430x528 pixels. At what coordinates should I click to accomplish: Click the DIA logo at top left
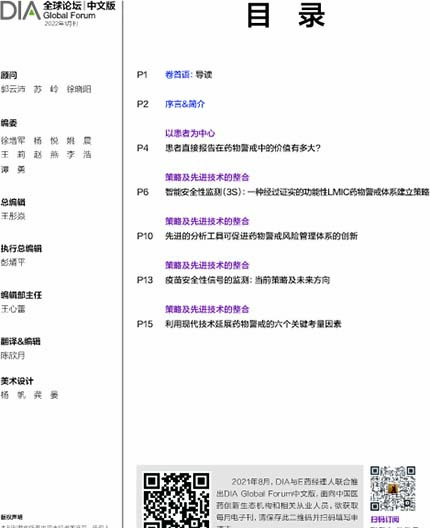click(x=20, y=11)
